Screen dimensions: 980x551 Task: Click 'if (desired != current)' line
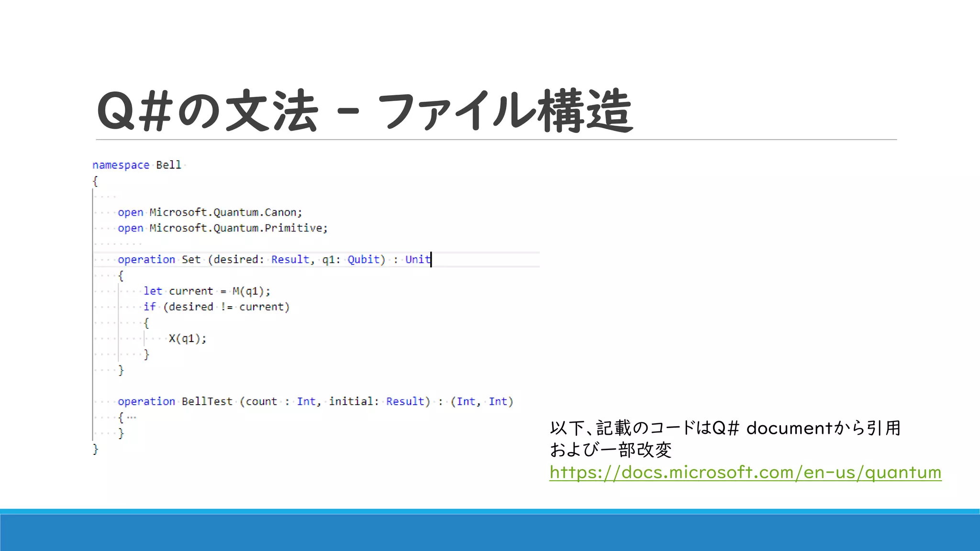(216, 307)
